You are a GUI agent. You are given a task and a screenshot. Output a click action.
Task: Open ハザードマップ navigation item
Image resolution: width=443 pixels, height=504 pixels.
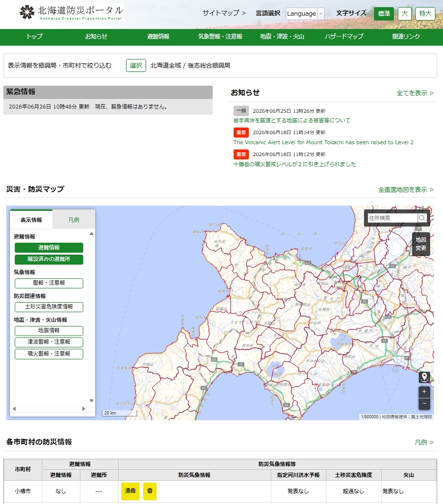click(344, 37)
